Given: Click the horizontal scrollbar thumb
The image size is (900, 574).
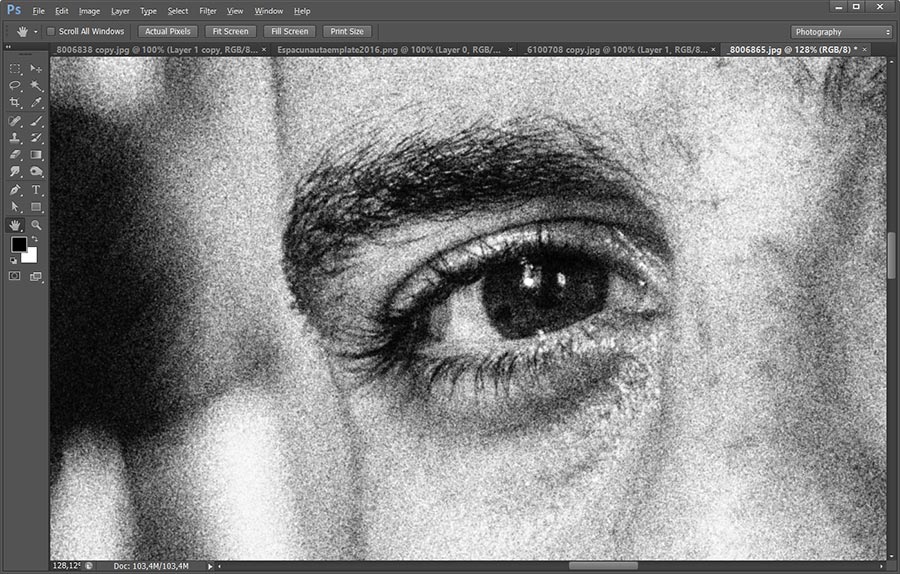Looking at the screenshot, I should coord(603,566).
